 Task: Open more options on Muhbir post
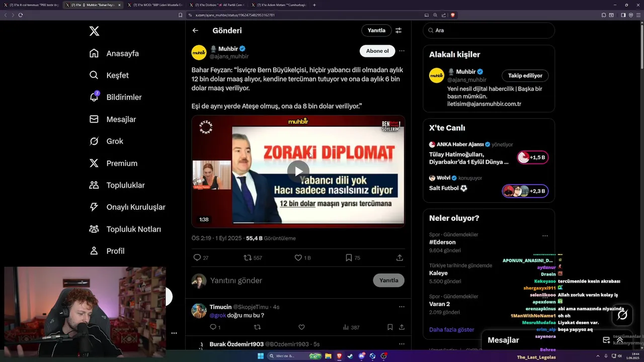coord(401,51)
